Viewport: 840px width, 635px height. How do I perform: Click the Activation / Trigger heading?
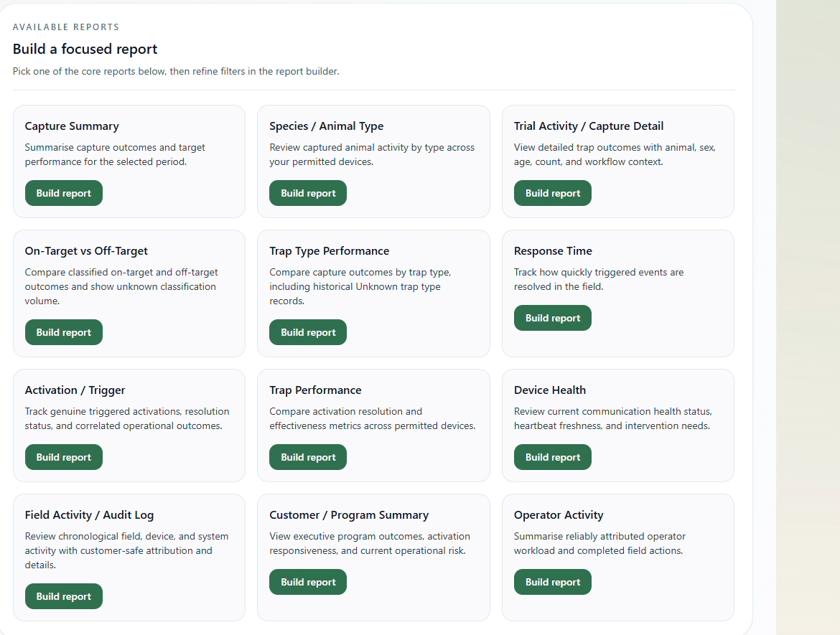point(75,390)
